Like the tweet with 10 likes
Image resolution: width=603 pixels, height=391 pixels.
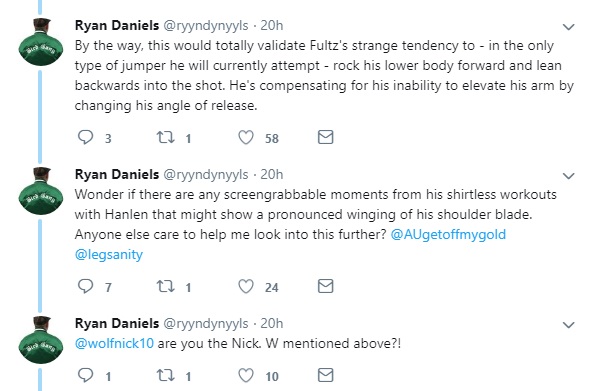pos(246,375)
